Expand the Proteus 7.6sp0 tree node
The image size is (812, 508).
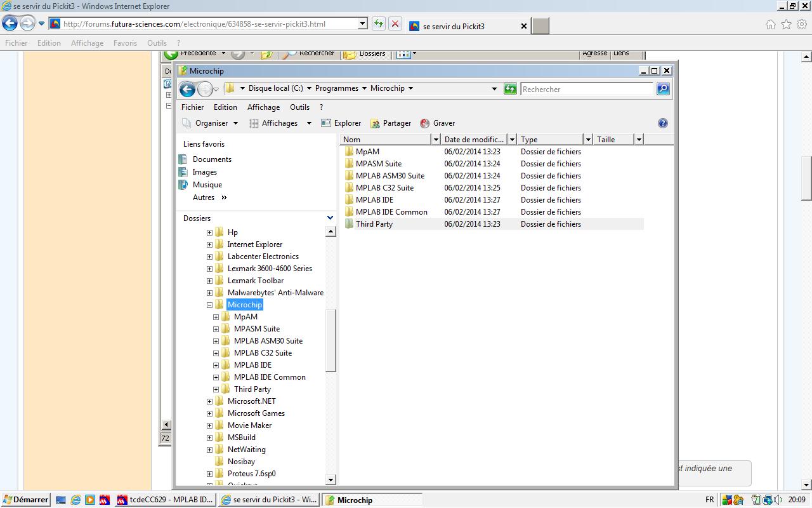pos(209,474)
